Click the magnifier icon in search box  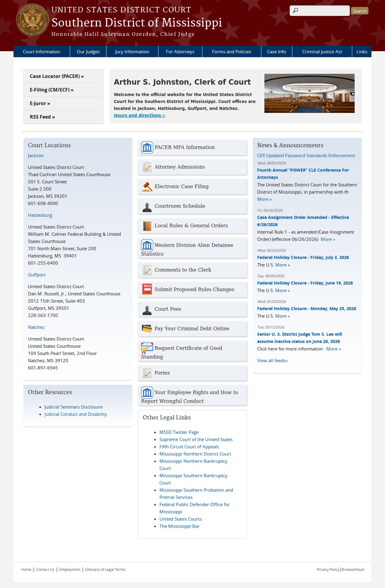coord(296,11)
